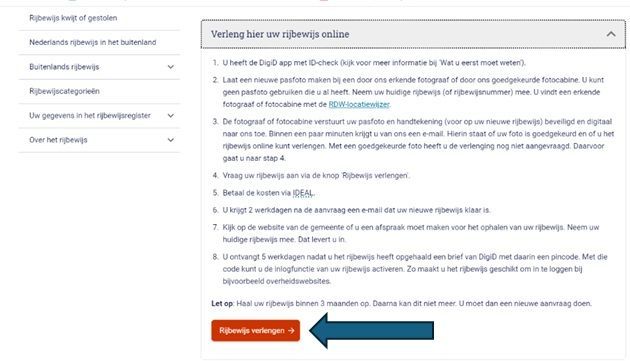Click the 'Over het rijbewijs' sidebar label

point(58,140)
